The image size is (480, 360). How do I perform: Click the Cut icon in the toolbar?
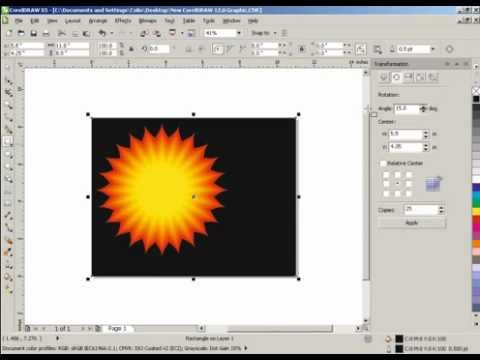(x=61, y=33)
